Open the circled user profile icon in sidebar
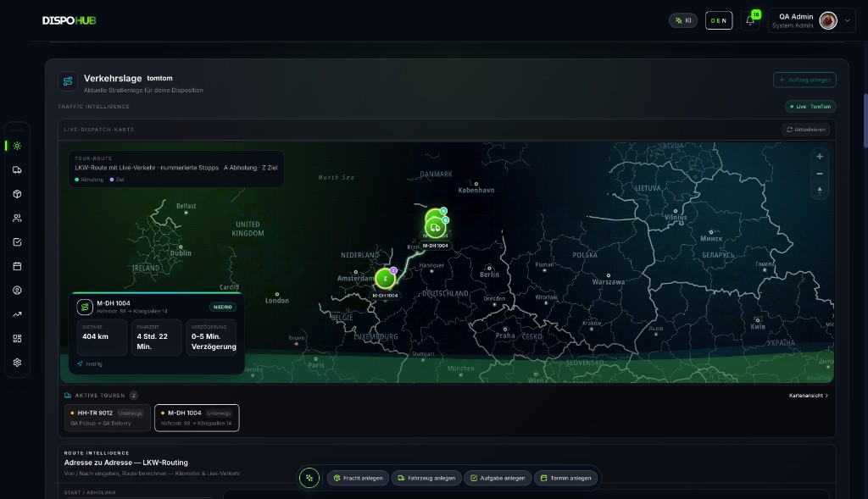 (17, 290)
